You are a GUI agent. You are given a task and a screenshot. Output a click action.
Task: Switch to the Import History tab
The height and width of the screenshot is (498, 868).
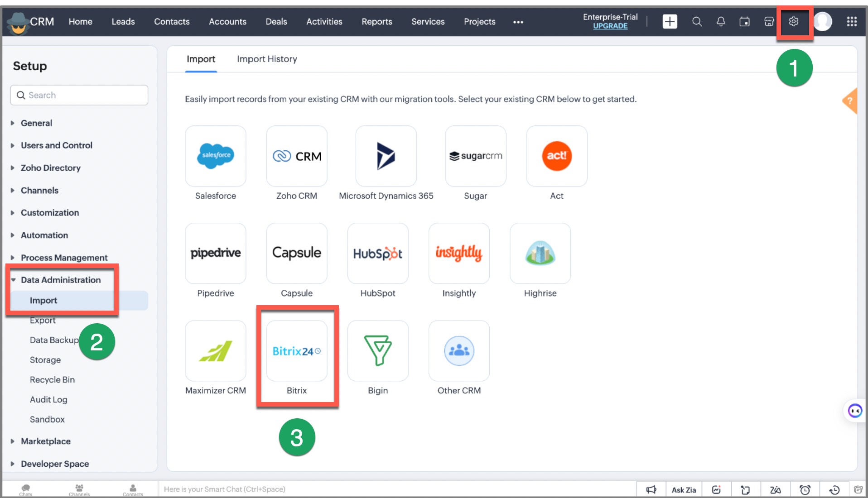267,59
